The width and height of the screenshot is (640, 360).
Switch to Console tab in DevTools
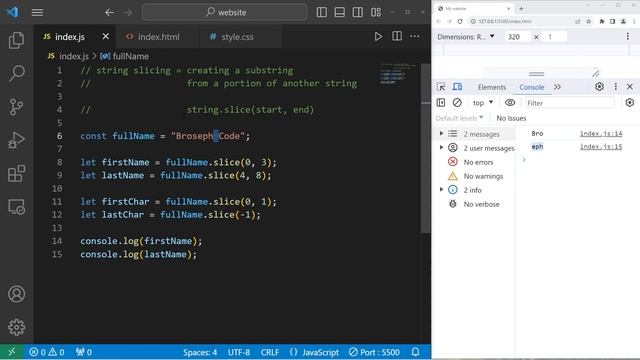coord(531,87)
